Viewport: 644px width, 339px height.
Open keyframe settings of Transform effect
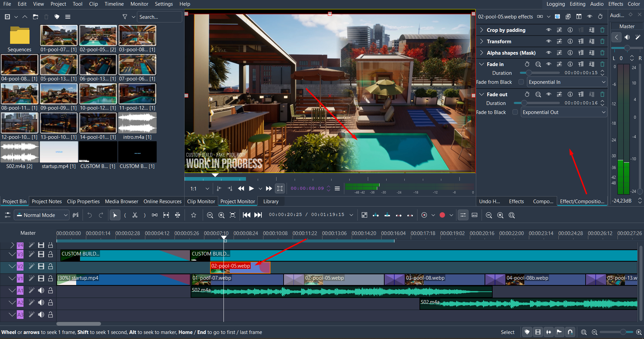559,41
